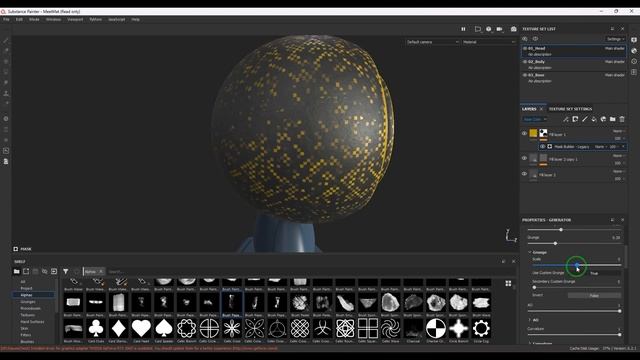Open the Edit menu
This screenshot has height=360, width=640.
tap(19, 19)
